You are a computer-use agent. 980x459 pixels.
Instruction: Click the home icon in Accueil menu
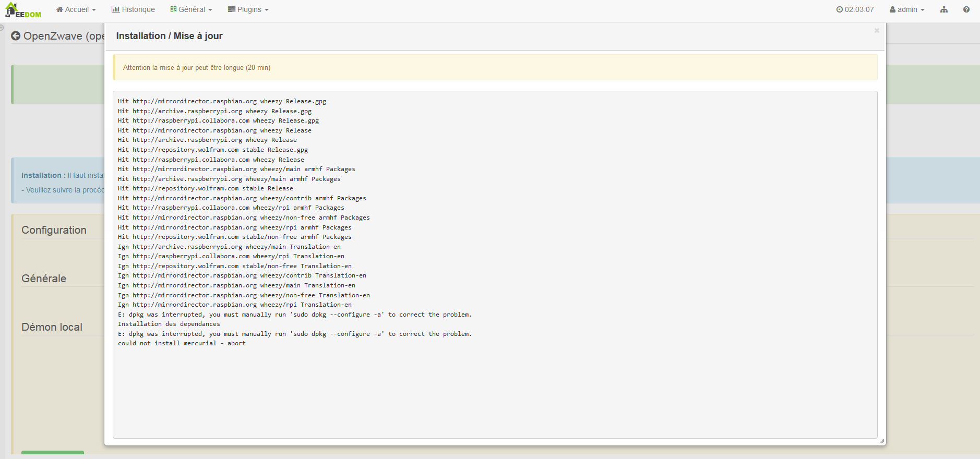59,9
